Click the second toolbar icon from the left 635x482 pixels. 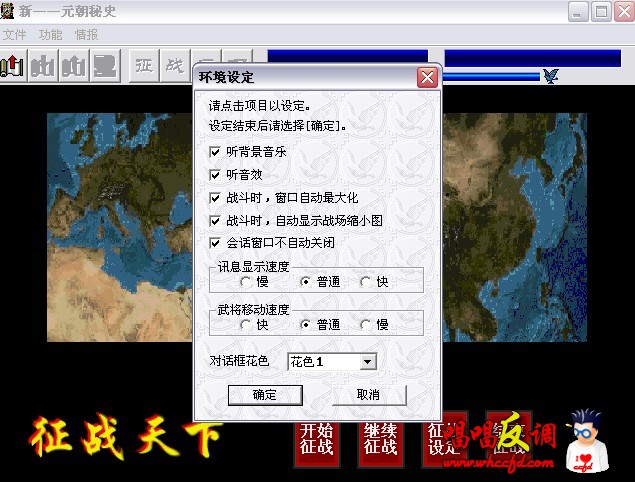point(42,66)
